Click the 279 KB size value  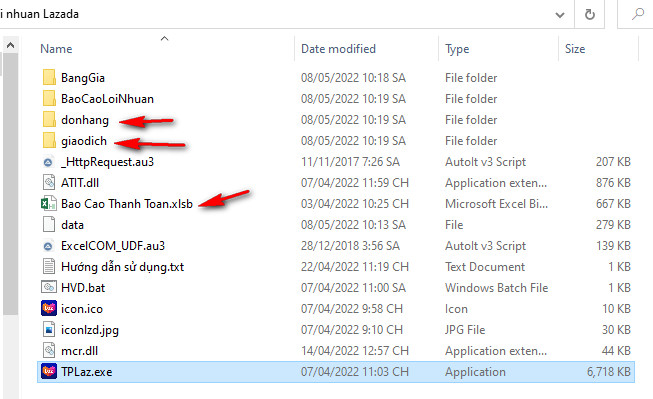[x=613, y=225]
